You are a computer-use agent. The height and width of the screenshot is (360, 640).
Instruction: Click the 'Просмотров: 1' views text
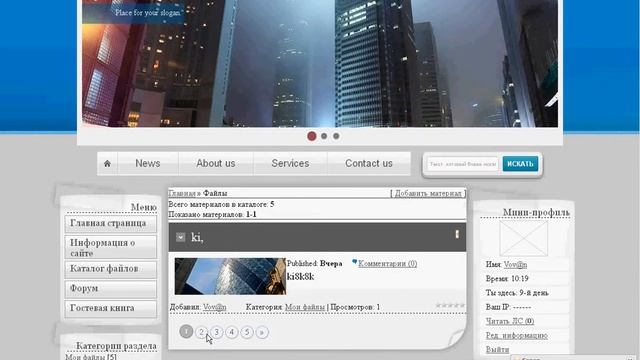[355, 307]
